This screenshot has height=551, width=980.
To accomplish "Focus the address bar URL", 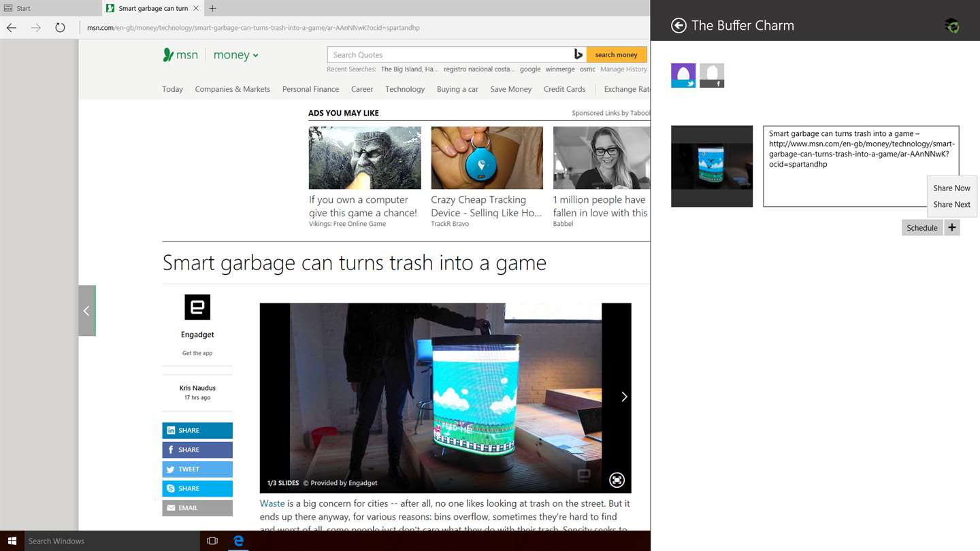I will (253, 28).
